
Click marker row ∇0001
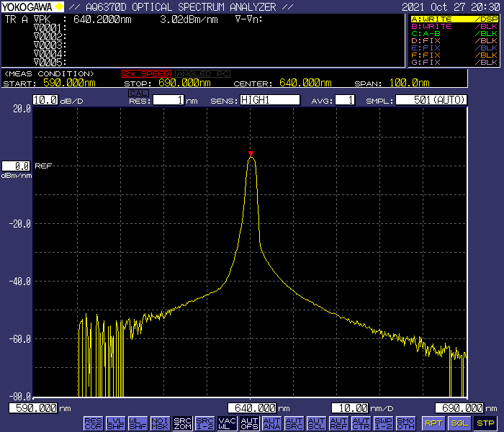point(50,28)
